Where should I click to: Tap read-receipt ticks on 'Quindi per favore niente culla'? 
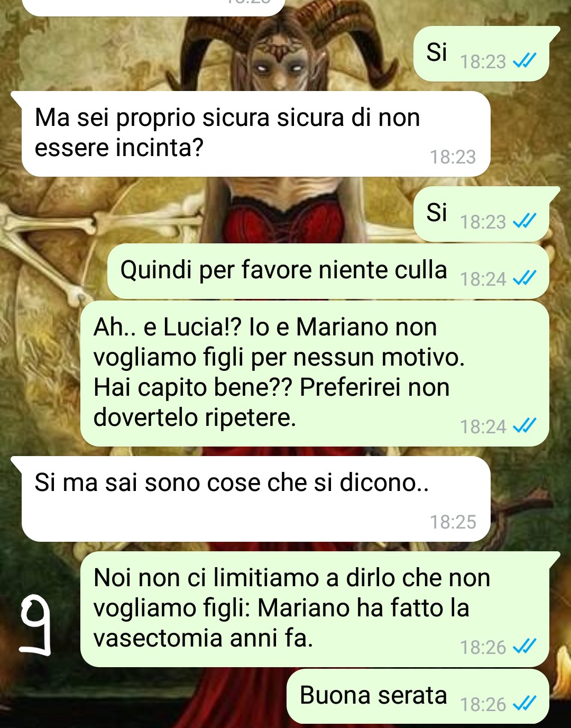[x=524, y=277]
